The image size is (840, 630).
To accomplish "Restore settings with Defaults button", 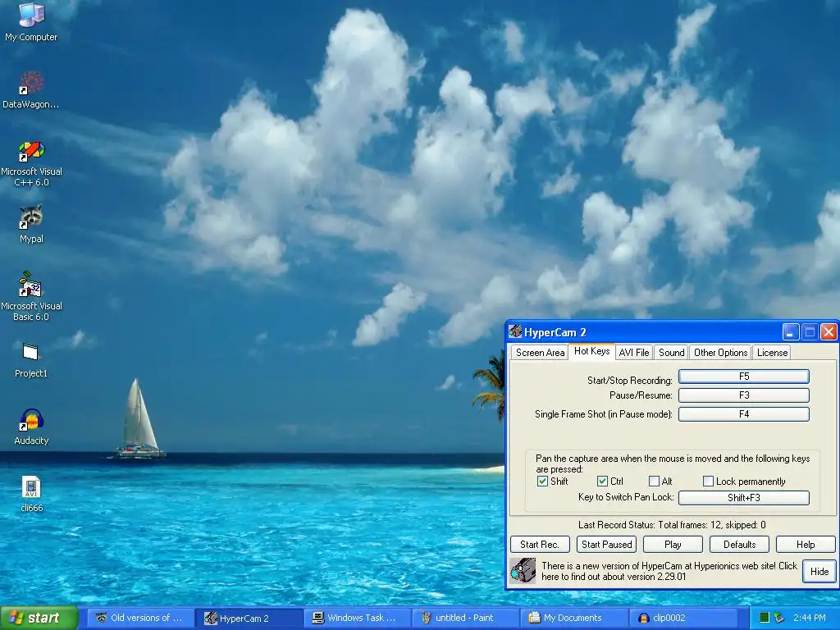I will pyautogui.click(x=739, y=545).
